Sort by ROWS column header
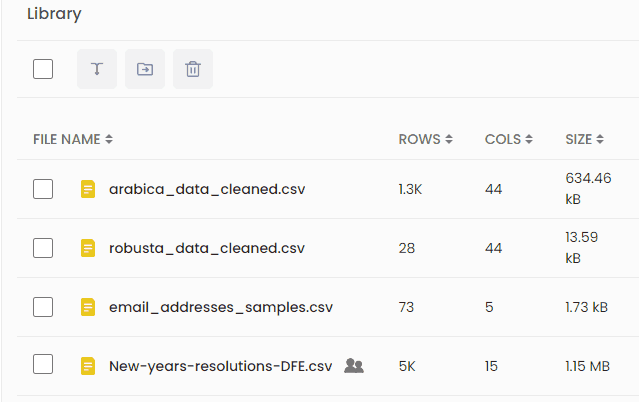Viewport: 639px width, 402px height. (x=425, y=139)
